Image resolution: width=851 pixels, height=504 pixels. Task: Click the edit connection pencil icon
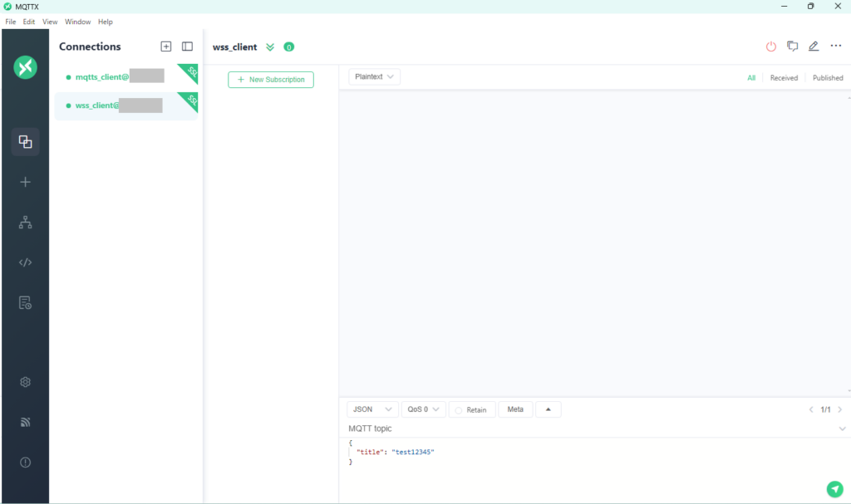(814, 46)
